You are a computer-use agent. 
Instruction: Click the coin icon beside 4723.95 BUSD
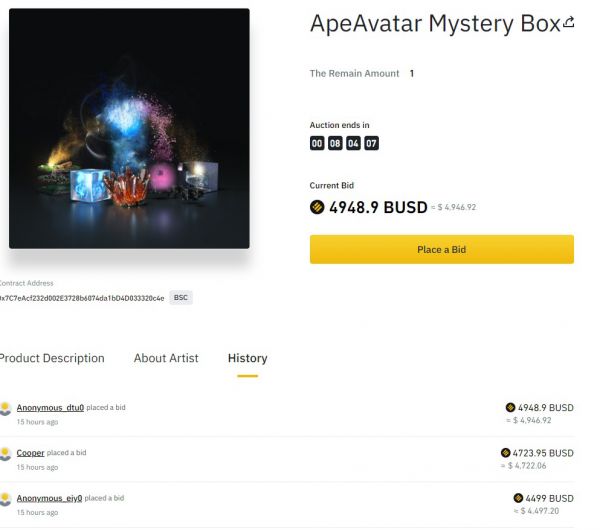click(506, 453)
